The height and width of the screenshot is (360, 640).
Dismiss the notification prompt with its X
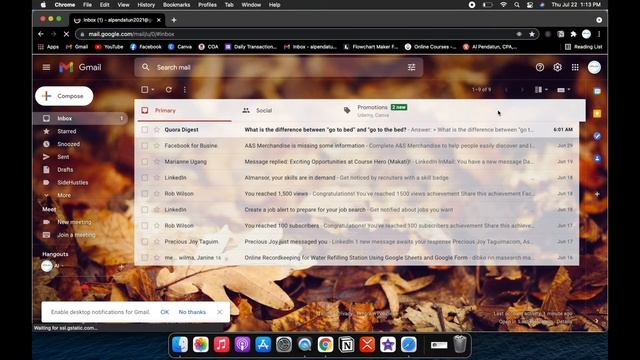(220, 312)
